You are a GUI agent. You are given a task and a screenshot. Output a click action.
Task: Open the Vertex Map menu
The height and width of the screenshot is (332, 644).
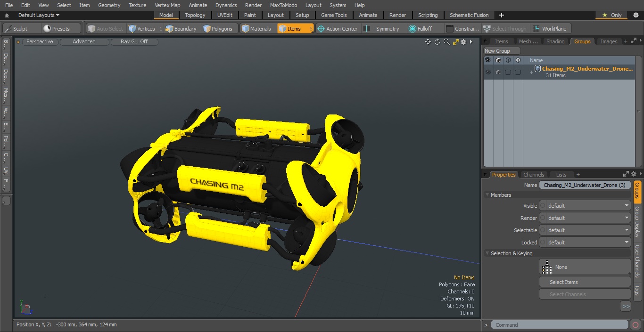167,5
